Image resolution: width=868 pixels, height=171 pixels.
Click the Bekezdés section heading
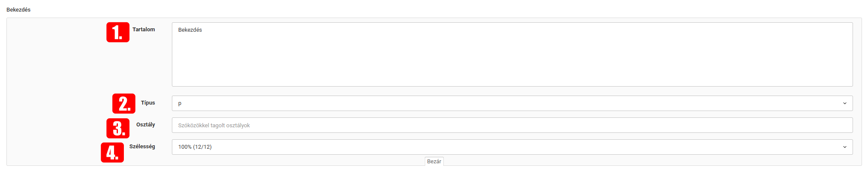pos(18,9)
